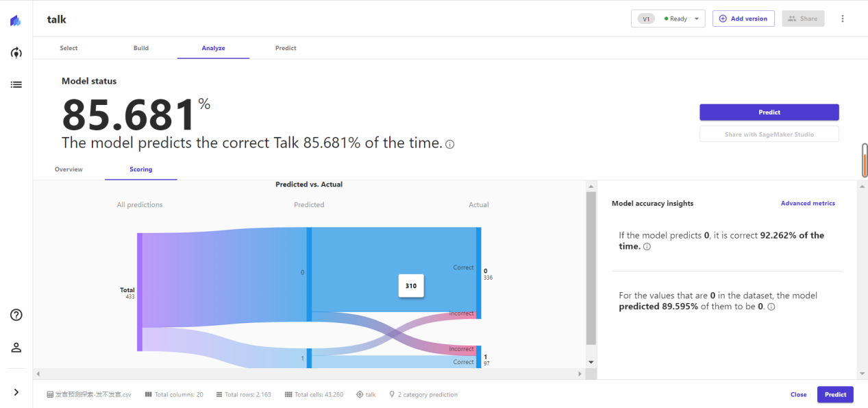Click info icon after 89.595% insight
Viewport: 868px width, 408px height.
click(x=771, y=307)
